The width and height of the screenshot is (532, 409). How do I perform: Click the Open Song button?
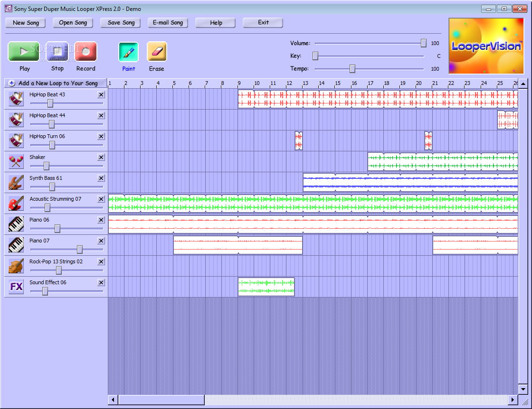point(73,23)
